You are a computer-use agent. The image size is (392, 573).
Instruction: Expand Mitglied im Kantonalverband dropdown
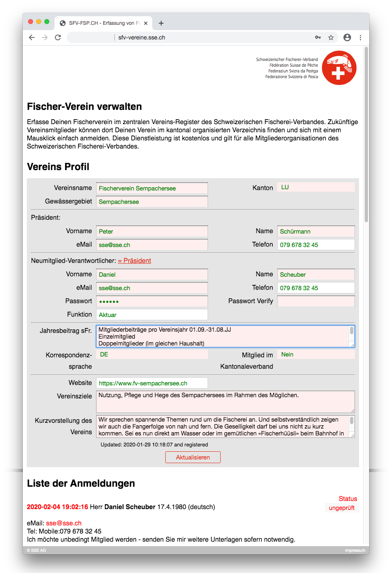coord(316,354)
